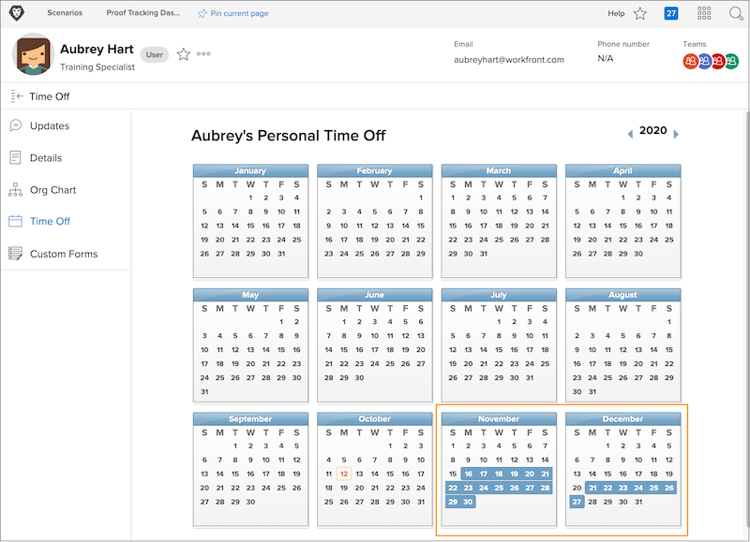The image size is (750, 542).
Task: Open the Proof Tracking Dashboard tab
Action: (144, 13)
